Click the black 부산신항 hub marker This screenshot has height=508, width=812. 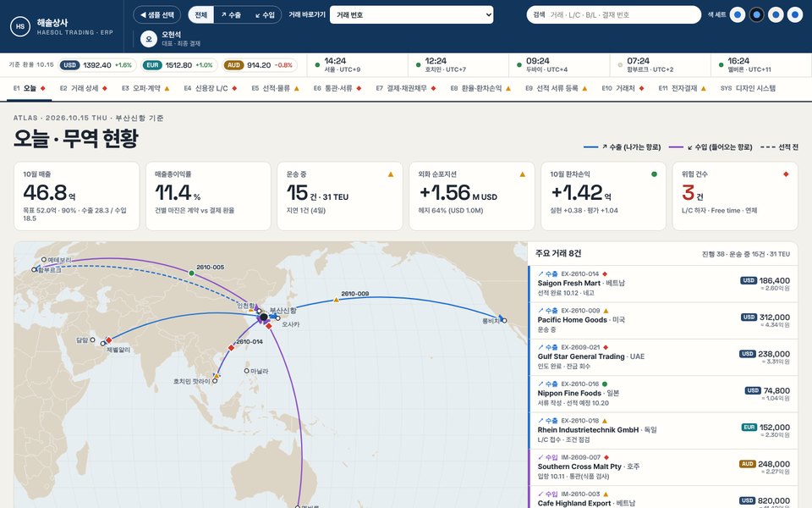click(x=264, y=317)
